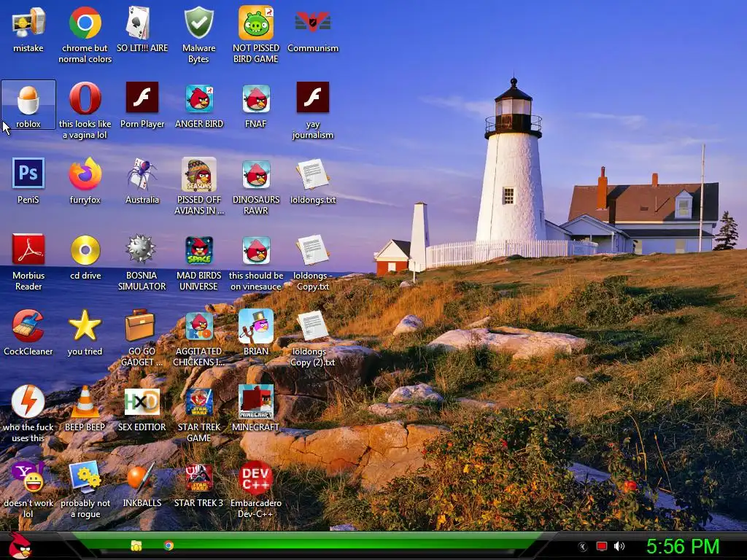This screenshot has width=747, height=560.
Task: Select the blue Photoshop Ps desktop icon
Action: 28,174
